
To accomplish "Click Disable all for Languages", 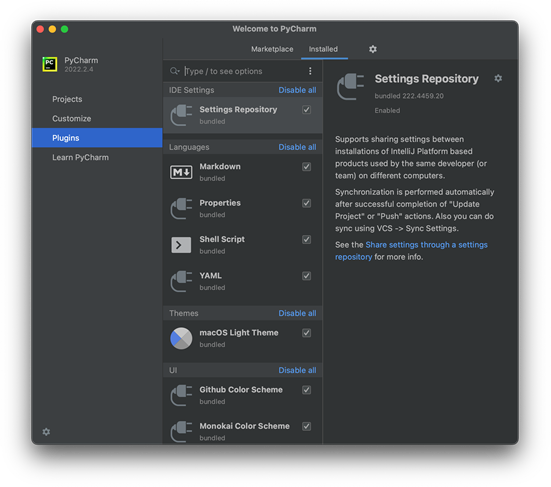I will tap(297, 147).
